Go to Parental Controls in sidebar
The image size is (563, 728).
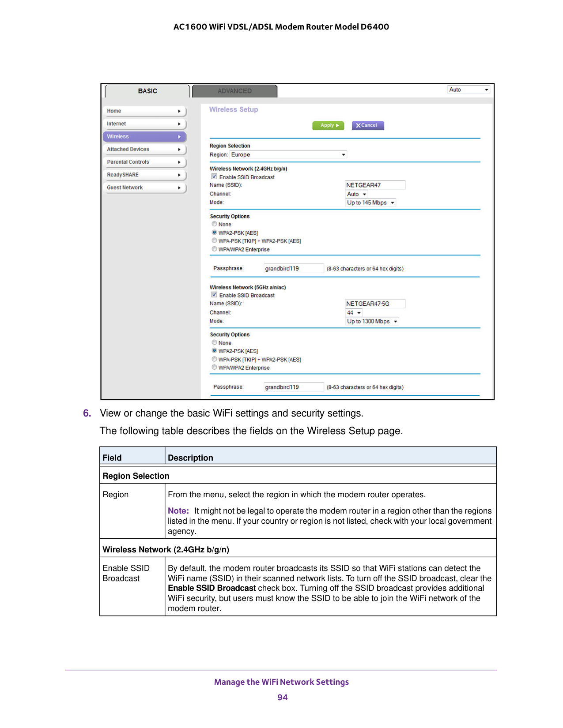144,162
